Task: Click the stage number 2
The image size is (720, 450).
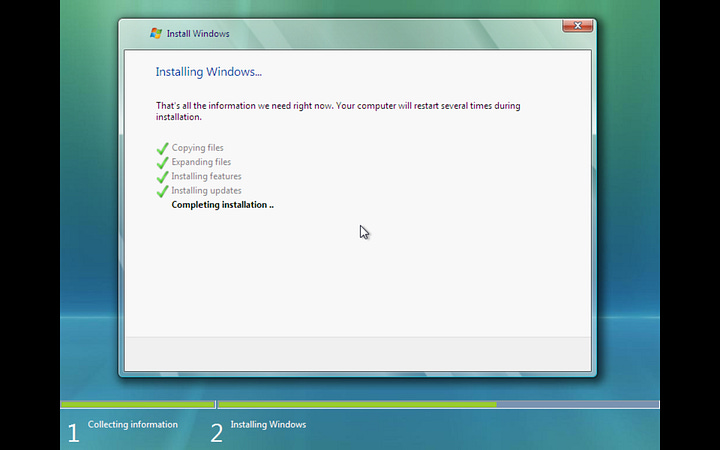Action: point(217,433)
